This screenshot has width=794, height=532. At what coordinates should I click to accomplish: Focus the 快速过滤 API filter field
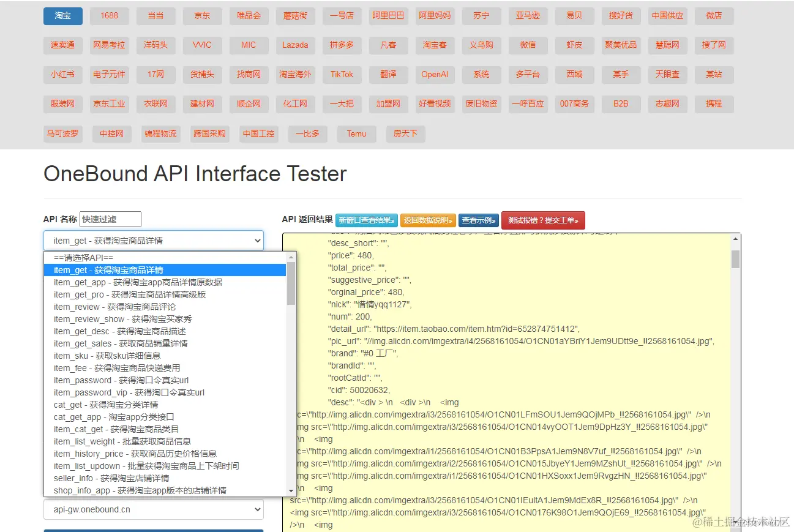pyautogui.click(x=110, y=219)
